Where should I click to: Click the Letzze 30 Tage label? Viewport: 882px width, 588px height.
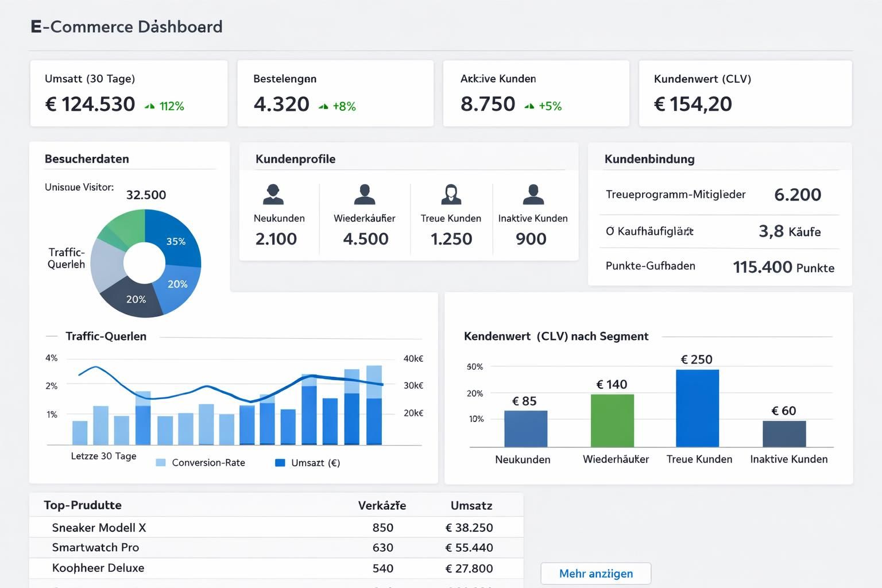click(104, 456)
